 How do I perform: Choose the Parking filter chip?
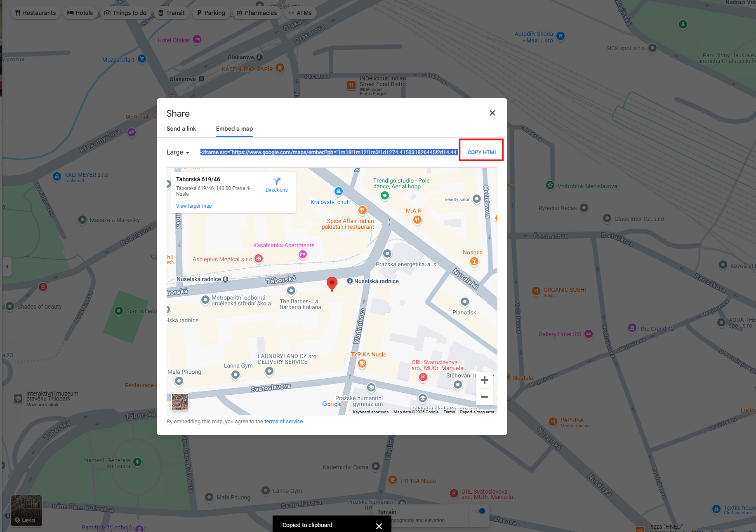click(x=211, y=13)
